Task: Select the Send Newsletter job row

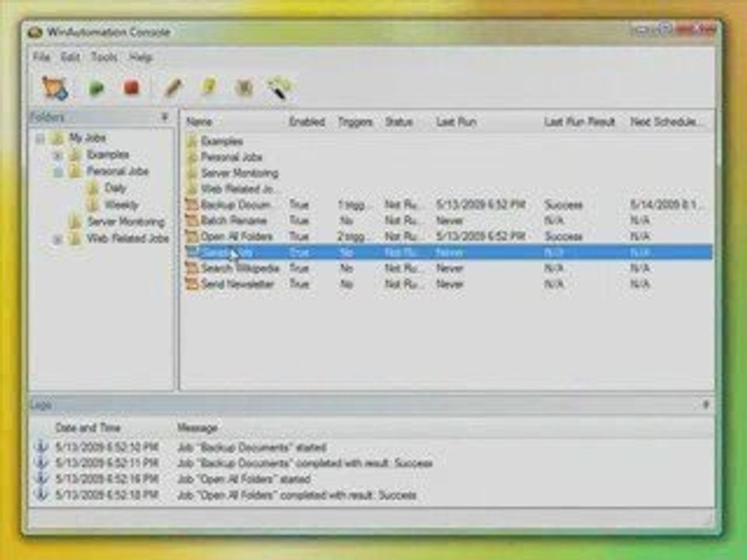Action: tap(448, 285)
